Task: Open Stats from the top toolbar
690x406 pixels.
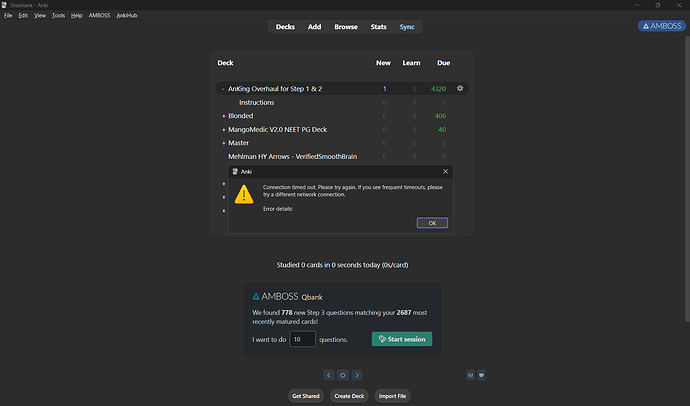Action: pos(378,27)
